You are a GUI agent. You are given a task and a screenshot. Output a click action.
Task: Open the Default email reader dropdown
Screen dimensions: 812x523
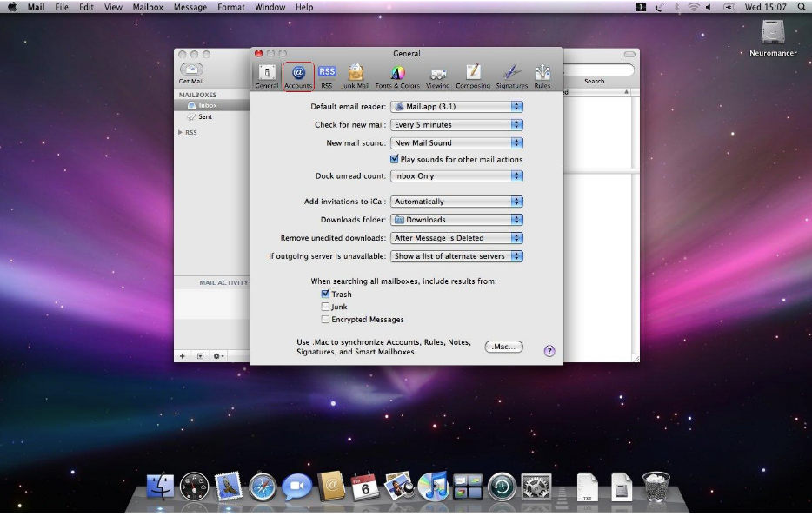[x=456, y=107]
